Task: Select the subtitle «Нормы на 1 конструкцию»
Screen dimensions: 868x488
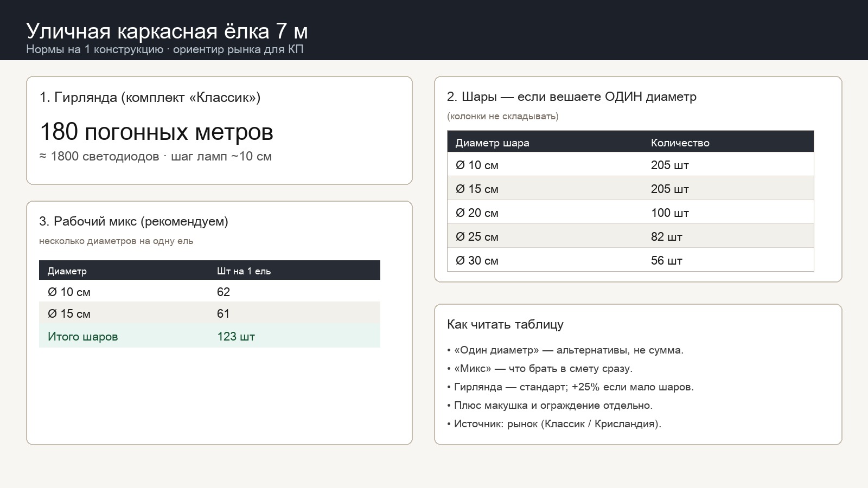Action: (x=94, y=49)
